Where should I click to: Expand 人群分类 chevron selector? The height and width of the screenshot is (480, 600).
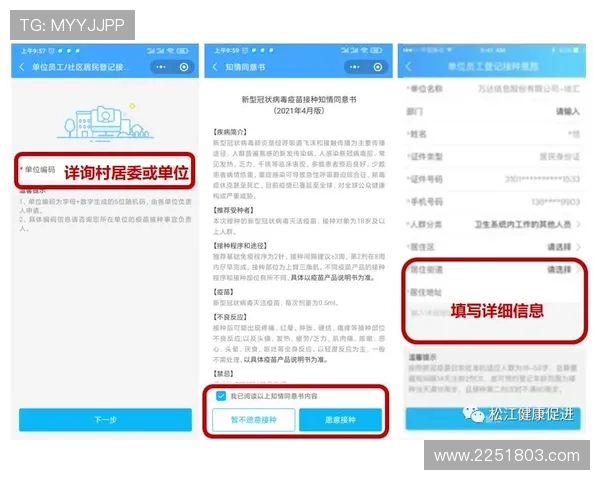578,224
